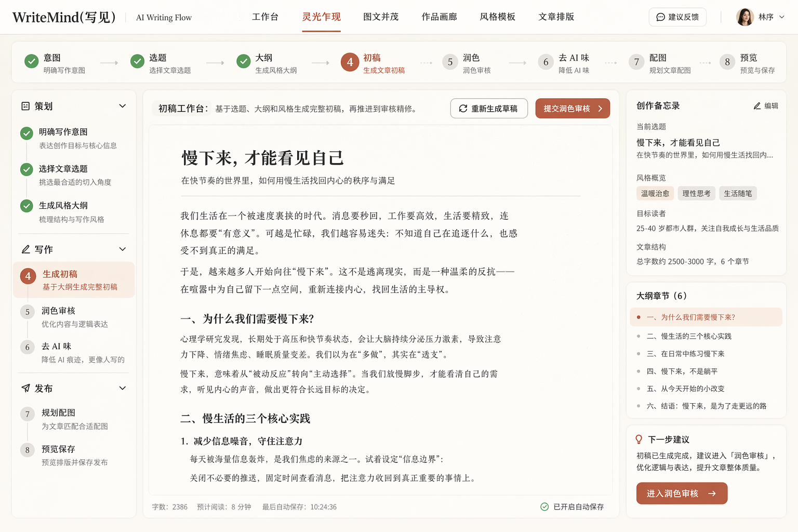
Task: Click the 提交润色审核 button
Action: tap(573, 109)
